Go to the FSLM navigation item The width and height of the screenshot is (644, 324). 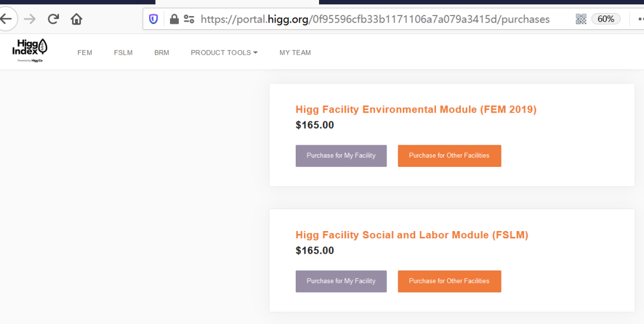(x=123, y=52)
